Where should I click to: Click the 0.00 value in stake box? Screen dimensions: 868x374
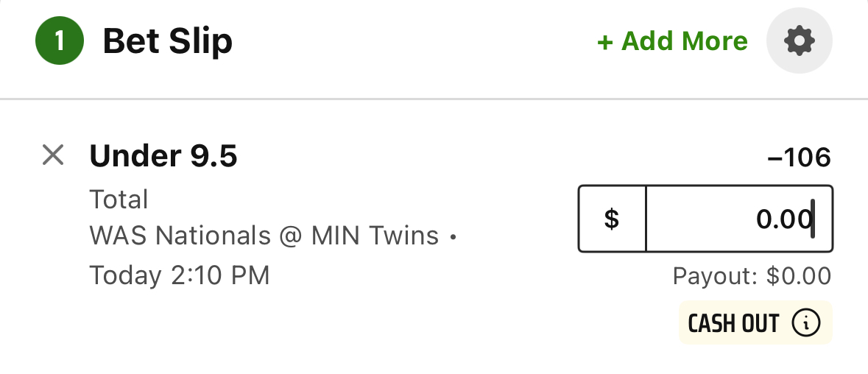coord(783,219)
